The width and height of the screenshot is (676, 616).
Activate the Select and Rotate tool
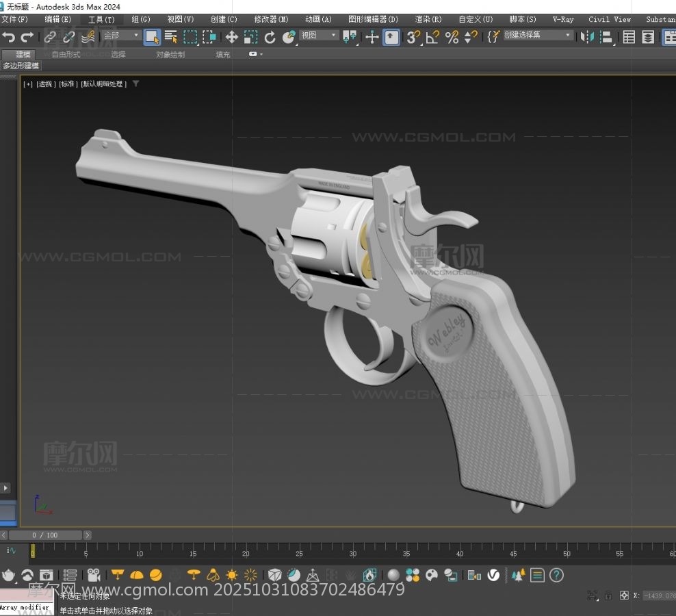coord(270,37)
